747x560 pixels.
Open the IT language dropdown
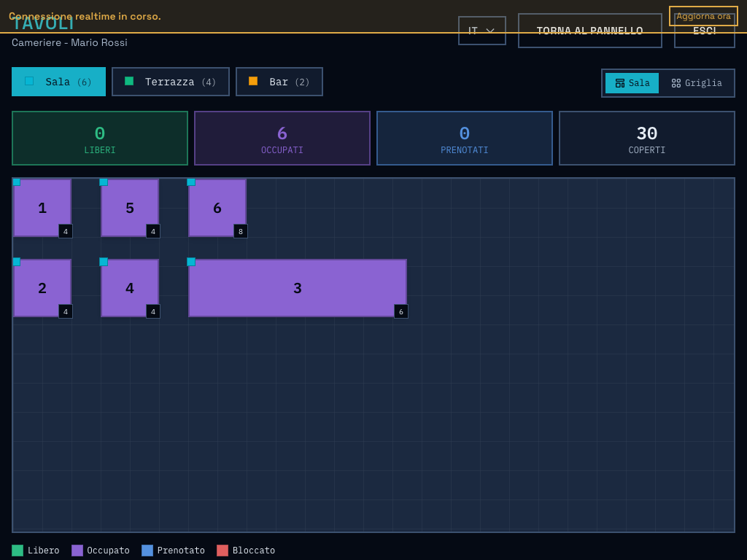[481, 31]
